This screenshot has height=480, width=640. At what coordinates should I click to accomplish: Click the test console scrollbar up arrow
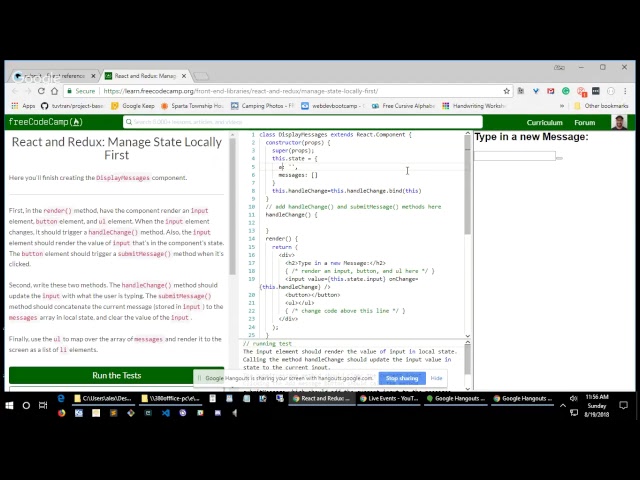point(467,342)
